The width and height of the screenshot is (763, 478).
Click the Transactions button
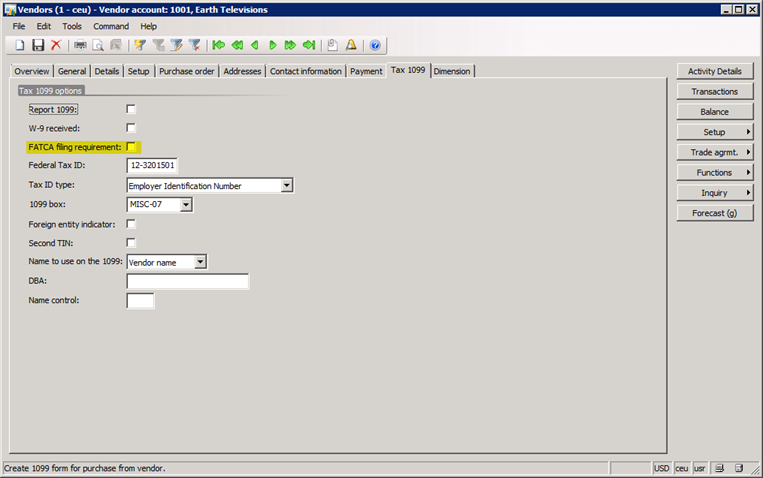pos(714,92)
